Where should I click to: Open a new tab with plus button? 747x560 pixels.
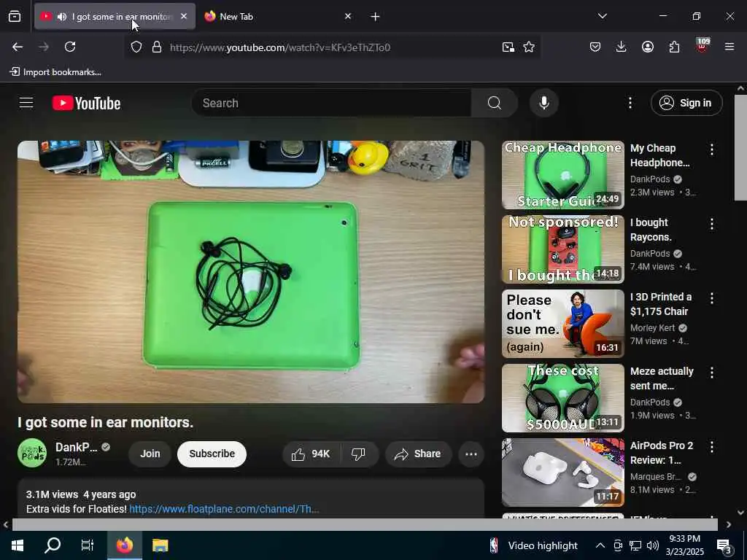point(375,17)
